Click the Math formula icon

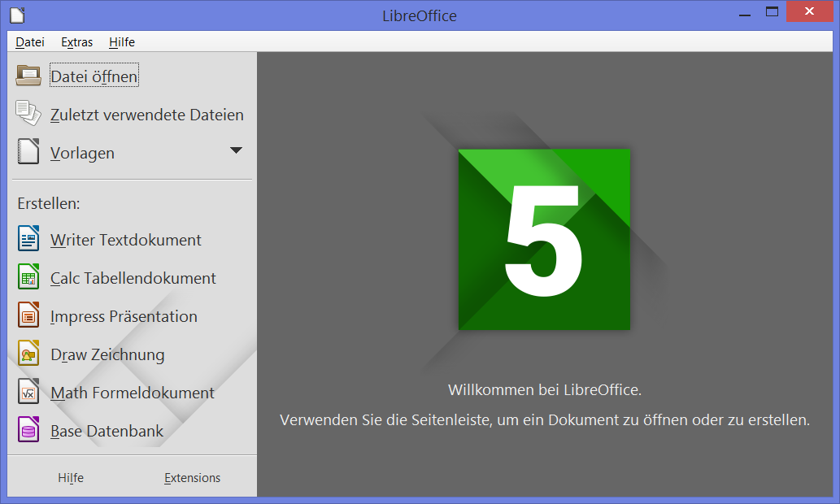point(28,393)
